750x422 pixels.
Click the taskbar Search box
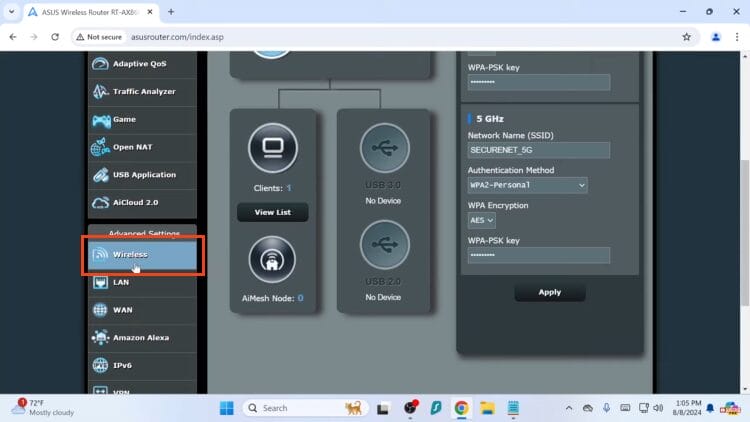[x=305, y=408]
